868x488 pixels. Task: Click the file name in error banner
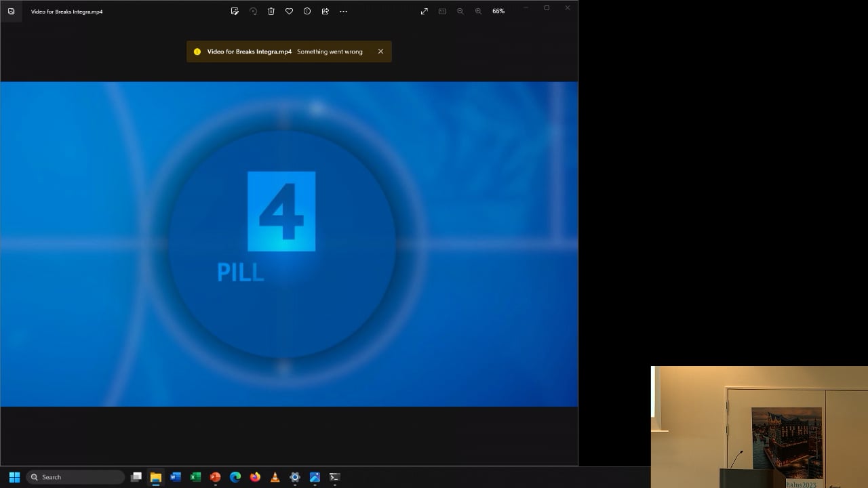tap(250, 52)
